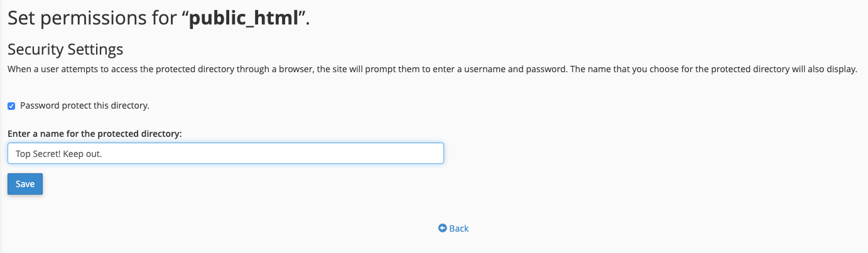The image size is (868, 253).
Task: Focus the protected directory name input field
Action: pyautogui.click(x=225, y=153)
